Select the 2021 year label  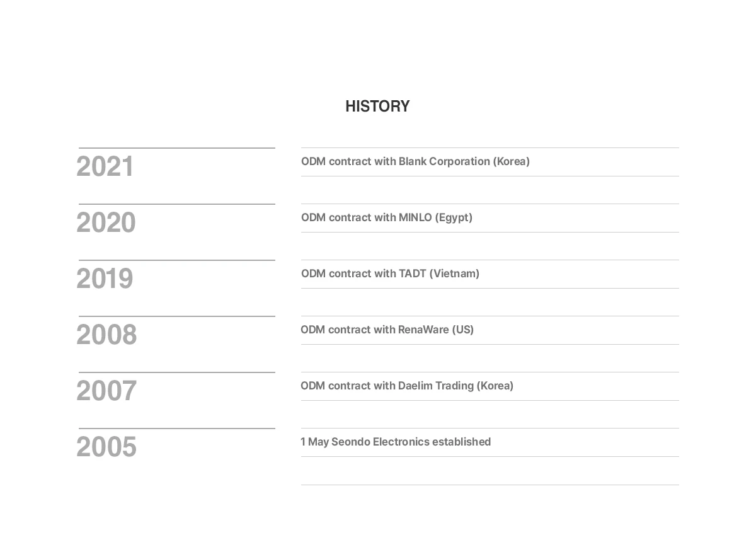pyautogui.click(x=105, y=167)
